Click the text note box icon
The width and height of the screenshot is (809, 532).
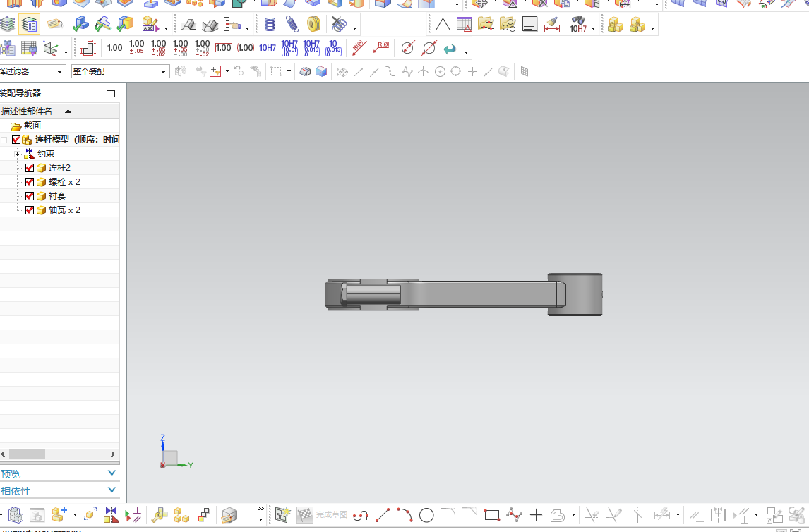[530, 24]
